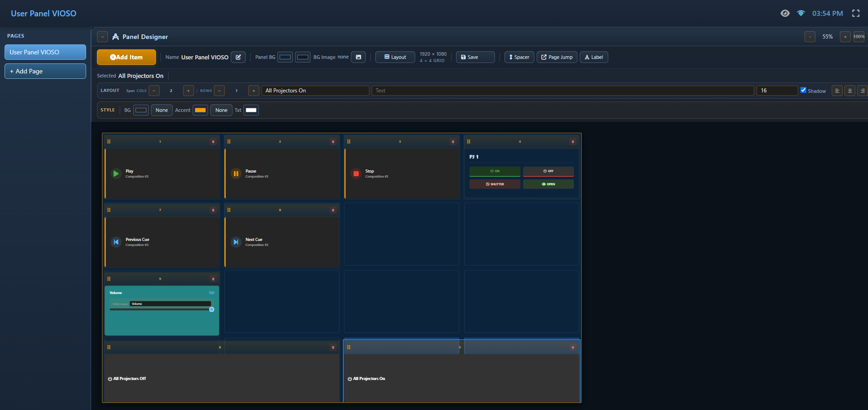
Task: Delete the All Projectors Off tile
Action: click(x=333, y=347)
